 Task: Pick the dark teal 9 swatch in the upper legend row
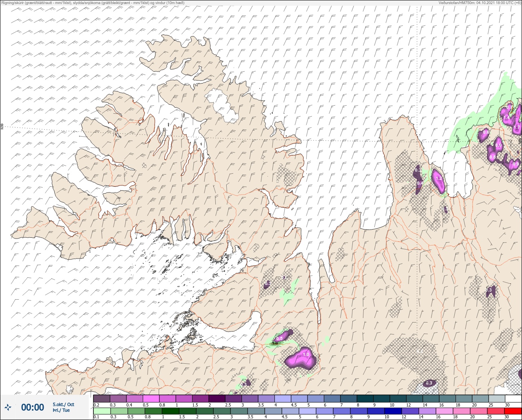(x=382, y=398)
